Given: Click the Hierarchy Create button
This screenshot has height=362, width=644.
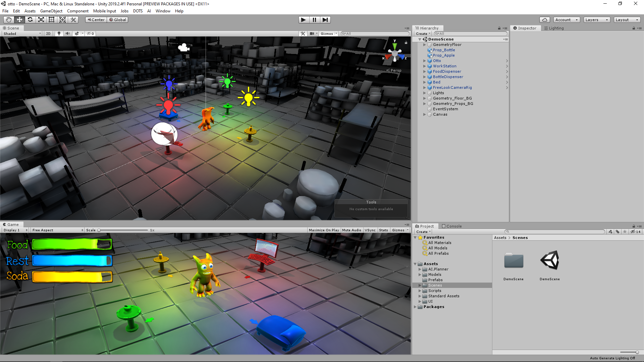Looking at the screenshot, I should [x=423, y=34].
